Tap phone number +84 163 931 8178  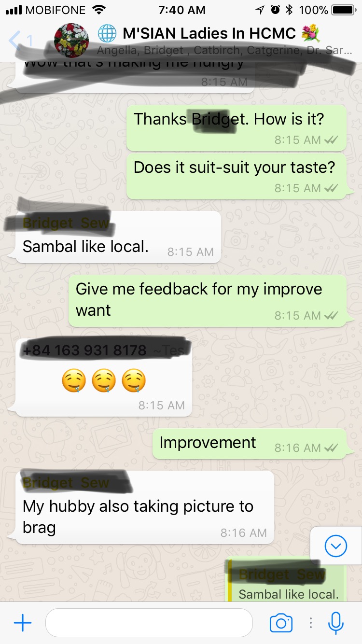point(84,350)
